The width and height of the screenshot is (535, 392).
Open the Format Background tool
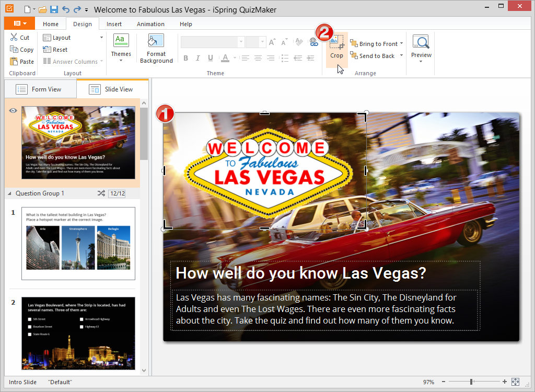pyautogui.click(x=156, y=49)
